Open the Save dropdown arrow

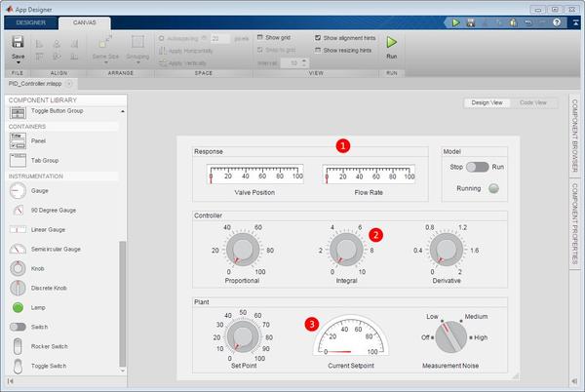click(18, 64)
